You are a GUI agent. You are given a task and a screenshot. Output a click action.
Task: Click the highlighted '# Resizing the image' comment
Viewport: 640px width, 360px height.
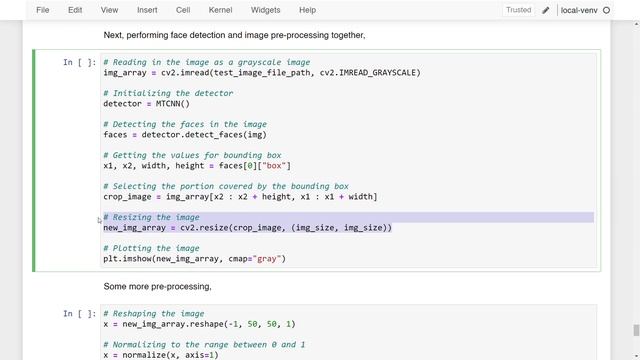tap(151, 217)
